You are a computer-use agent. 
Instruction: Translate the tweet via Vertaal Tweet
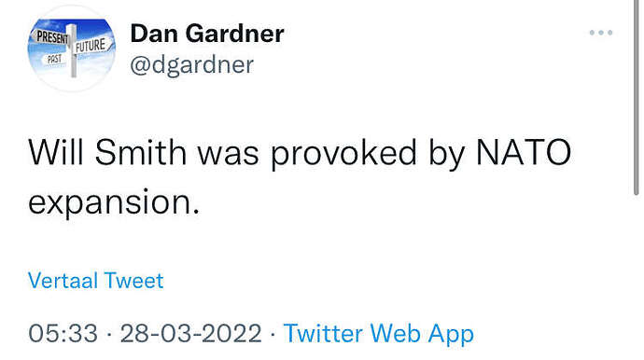coord(96,281)
